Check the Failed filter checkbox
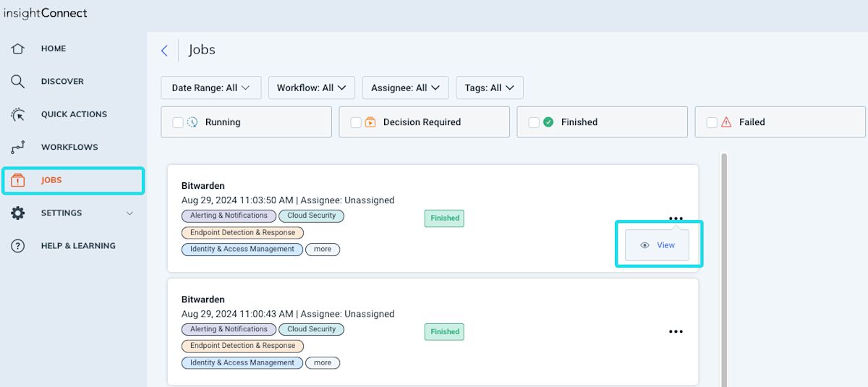 point(712,122)
